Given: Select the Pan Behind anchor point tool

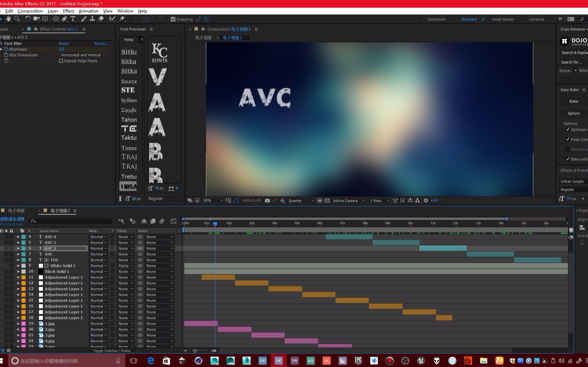Looking at the screenshot, I should coord(45,19).
